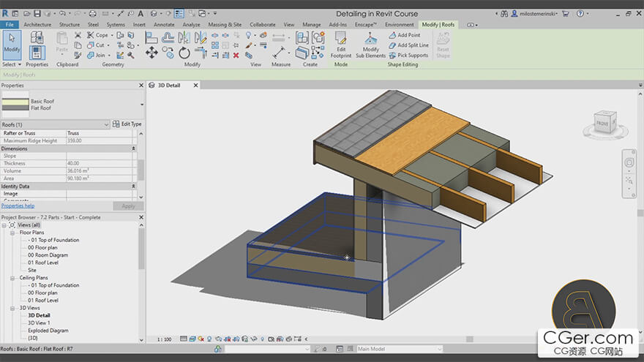Click the Thickness value field

click(x=100, y=163)
